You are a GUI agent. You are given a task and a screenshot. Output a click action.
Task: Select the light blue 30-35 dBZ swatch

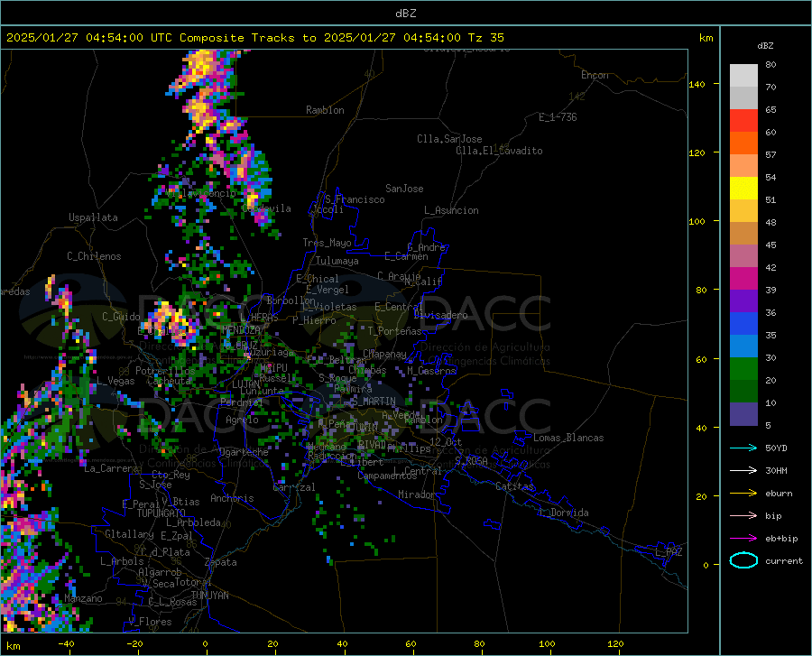[x=743, y=346]
